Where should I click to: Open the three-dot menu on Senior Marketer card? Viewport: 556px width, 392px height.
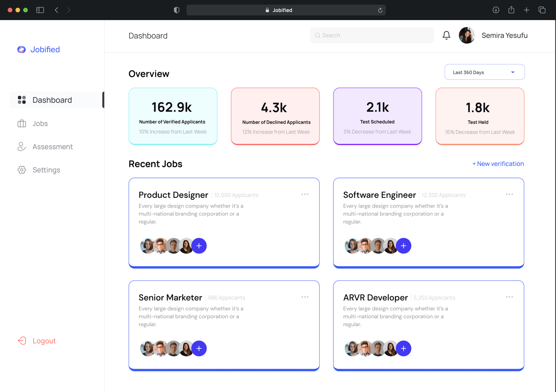pos(305,297)
